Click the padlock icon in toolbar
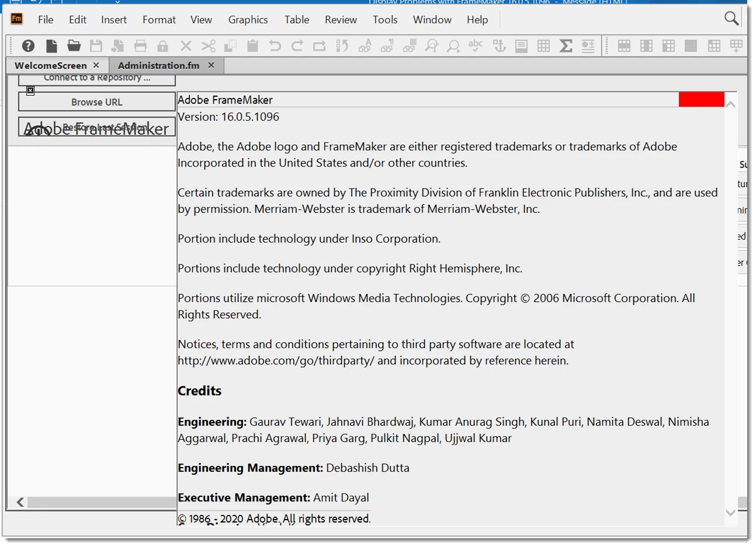This screenshot has height=547, width=756. [x=162, y=46]
